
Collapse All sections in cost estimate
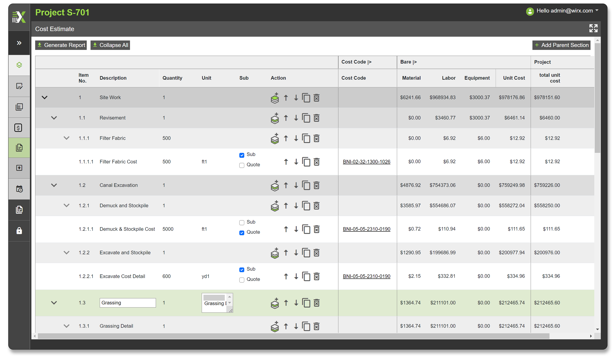coord(110,45)
